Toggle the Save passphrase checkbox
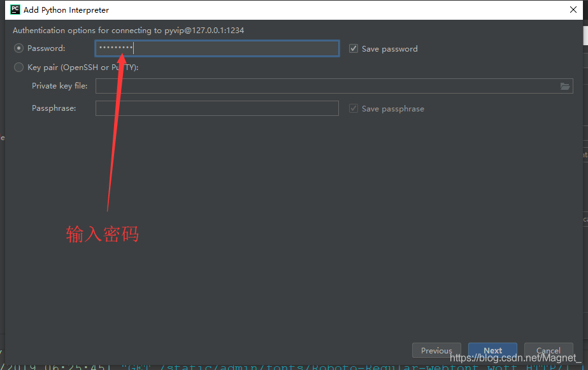 354,108
